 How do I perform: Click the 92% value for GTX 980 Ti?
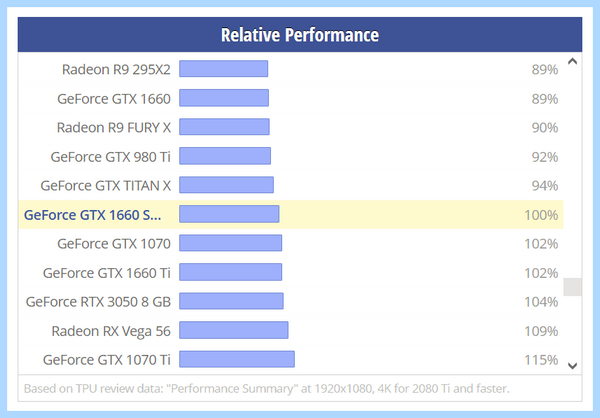click(x=545, y=157)
